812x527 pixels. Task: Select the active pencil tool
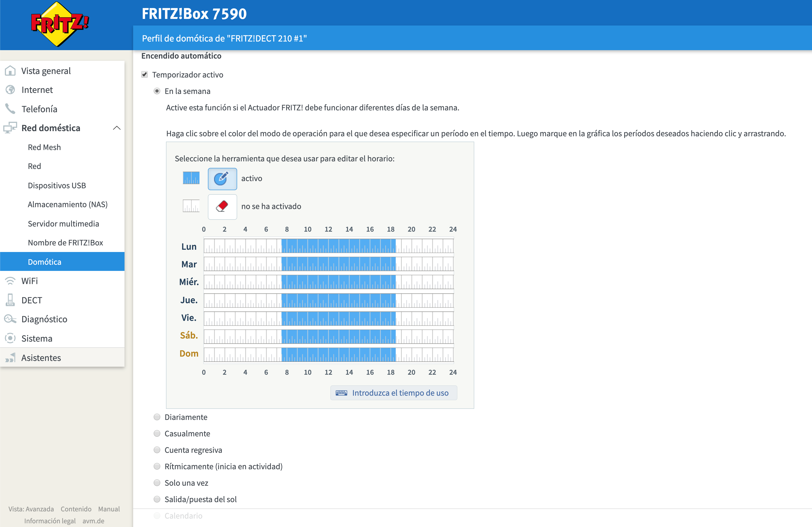(222, 179)
